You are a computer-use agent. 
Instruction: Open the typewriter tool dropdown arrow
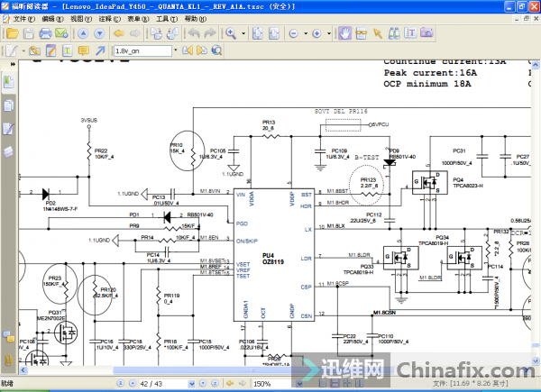(x=23, y=51)
